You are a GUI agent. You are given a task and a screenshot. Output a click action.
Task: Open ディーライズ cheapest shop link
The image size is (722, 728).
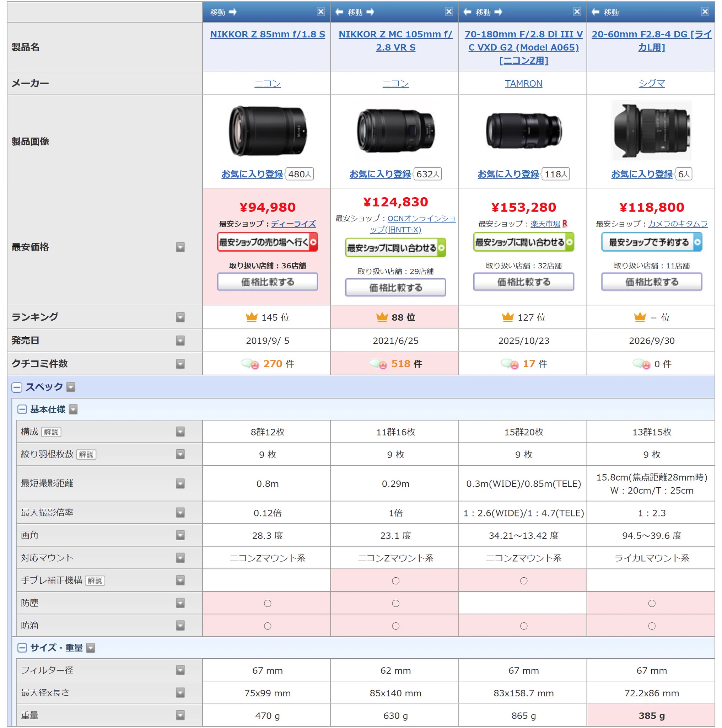coord(293,224)
